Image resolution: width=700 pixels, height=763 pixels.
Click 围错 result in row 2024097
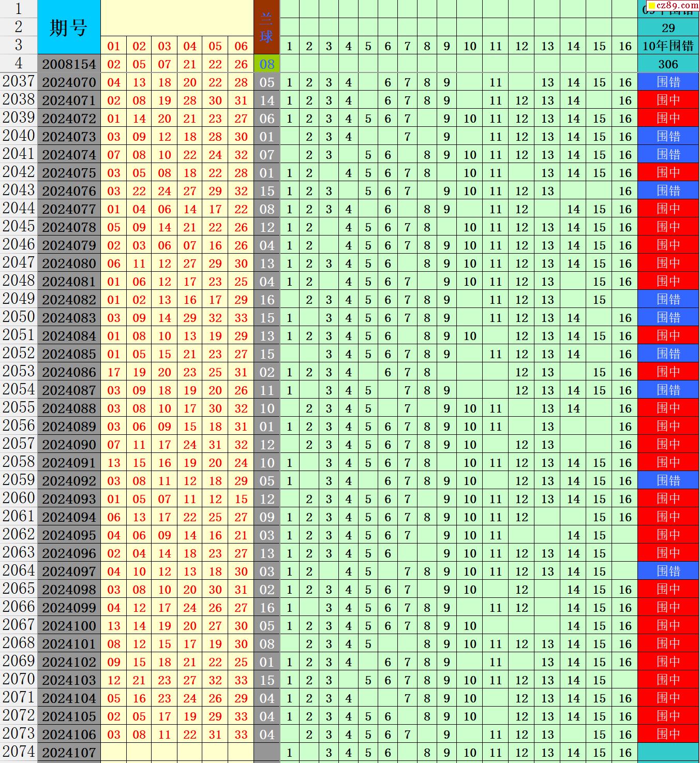click(668, 571)
